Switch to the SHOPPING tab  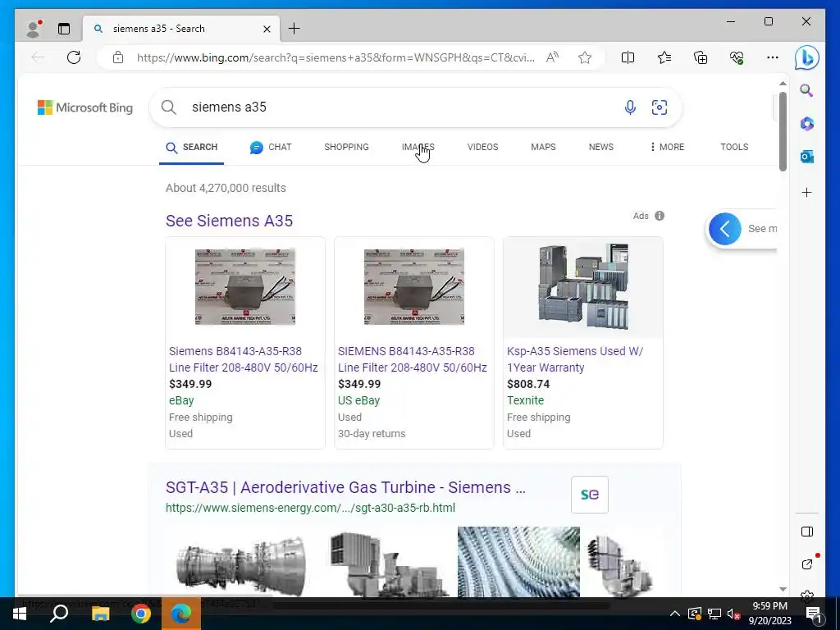point(347,148)
